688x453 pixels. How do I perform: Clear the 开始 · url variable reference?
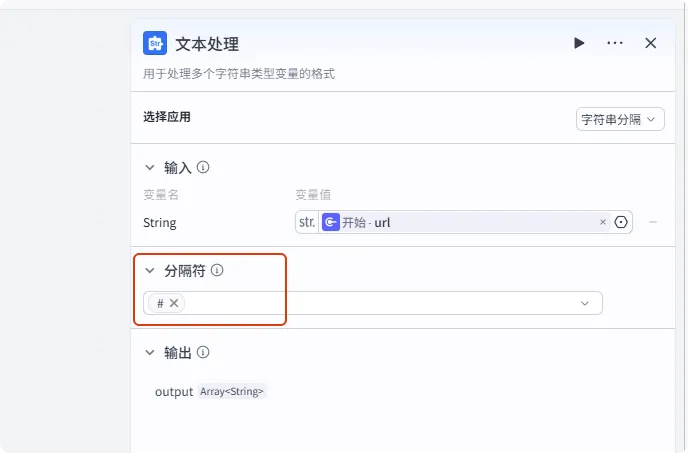[x=603, y=222]
